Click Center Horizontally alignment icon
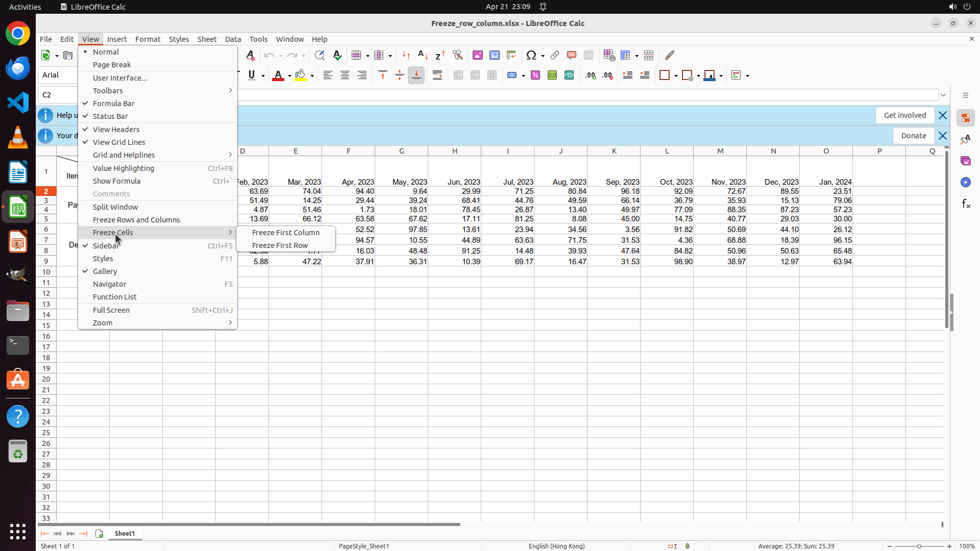 pos(345,76)
